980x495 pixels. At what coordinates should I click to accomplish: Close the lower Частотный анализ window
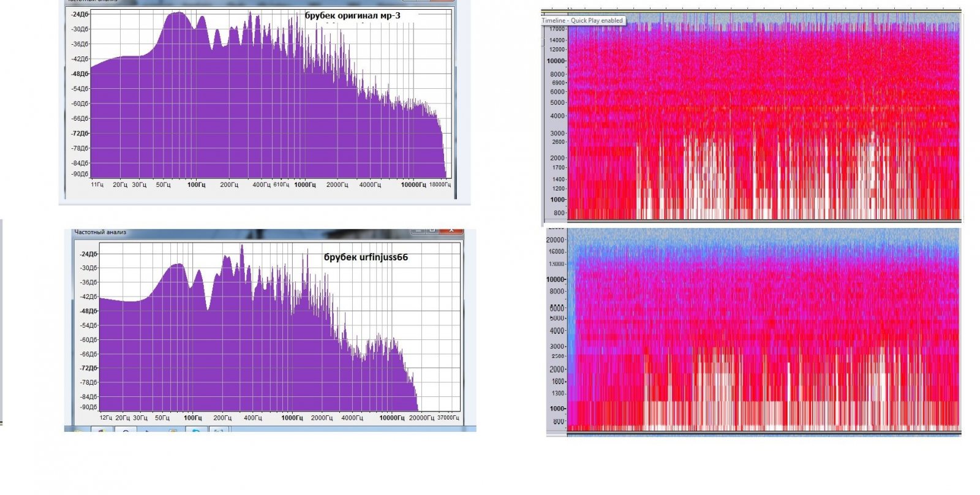pyautogui.click(x=452, y=230)
